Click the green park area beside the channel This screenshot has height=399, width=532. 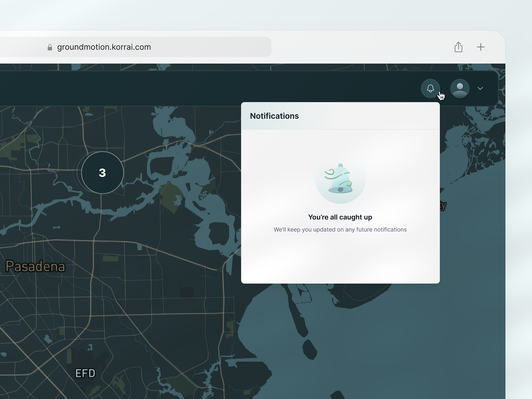(x=171, y=197)
